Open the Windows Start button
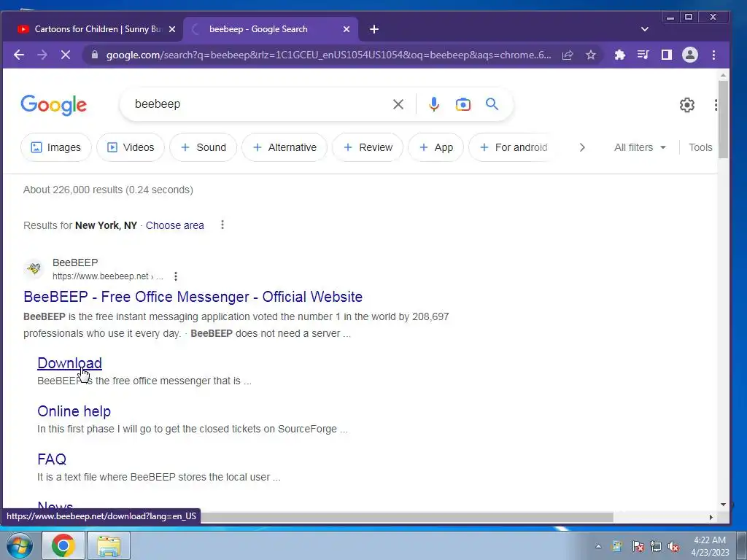Viewport: 747px width, 560px height. pos(20,545)
